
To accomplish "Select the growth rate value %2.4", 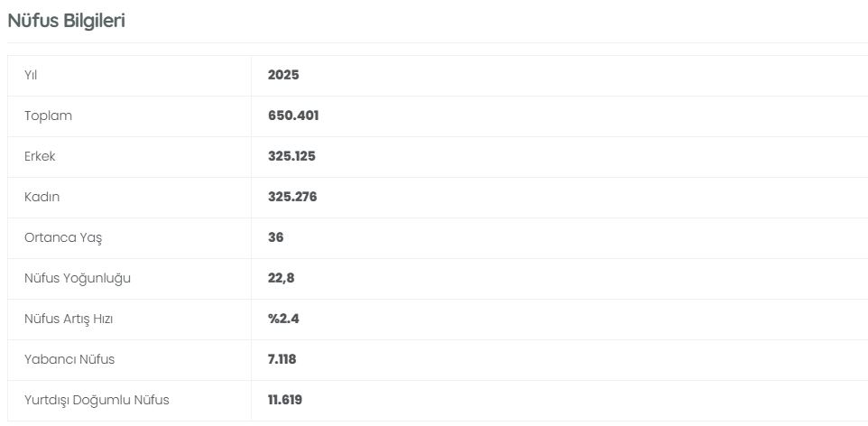I will coord(284,319).
